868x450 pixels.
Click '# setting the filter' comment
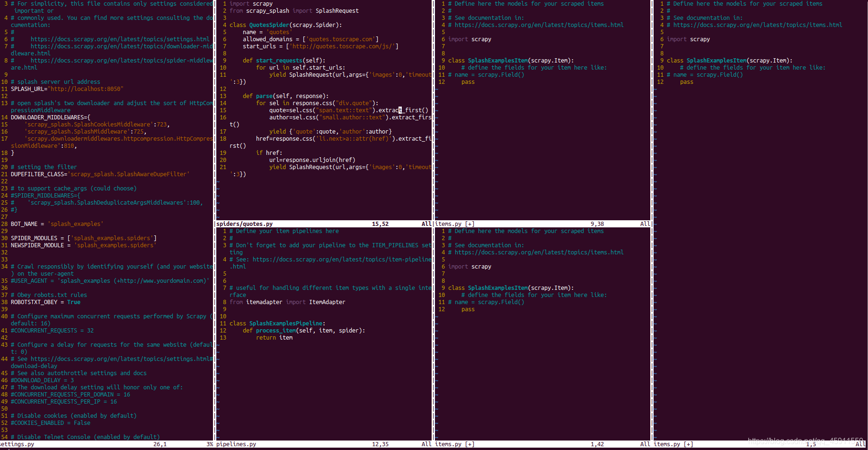coord(44,167)
